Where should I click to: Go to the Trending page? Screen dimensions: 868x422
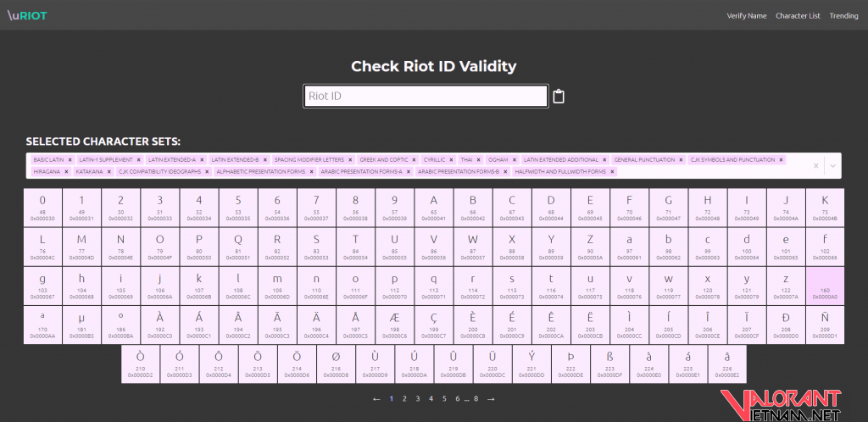[843, 15]
